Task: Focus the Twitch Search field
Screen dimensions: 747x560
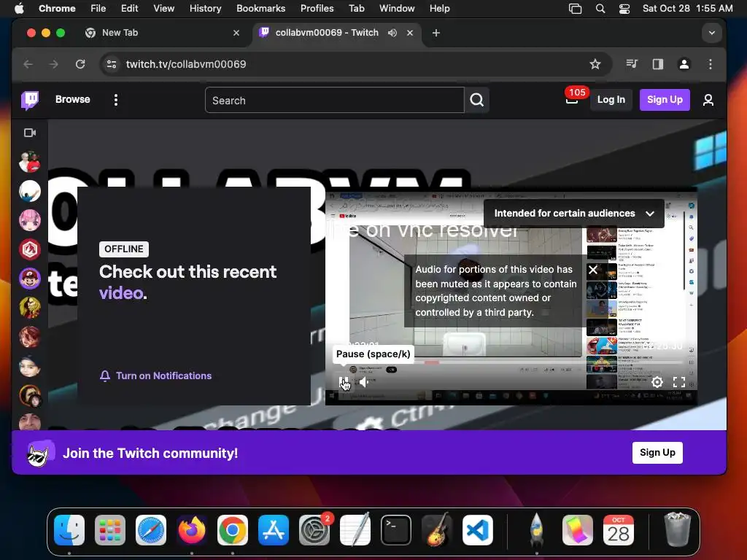Action: [x=334, y=100]
